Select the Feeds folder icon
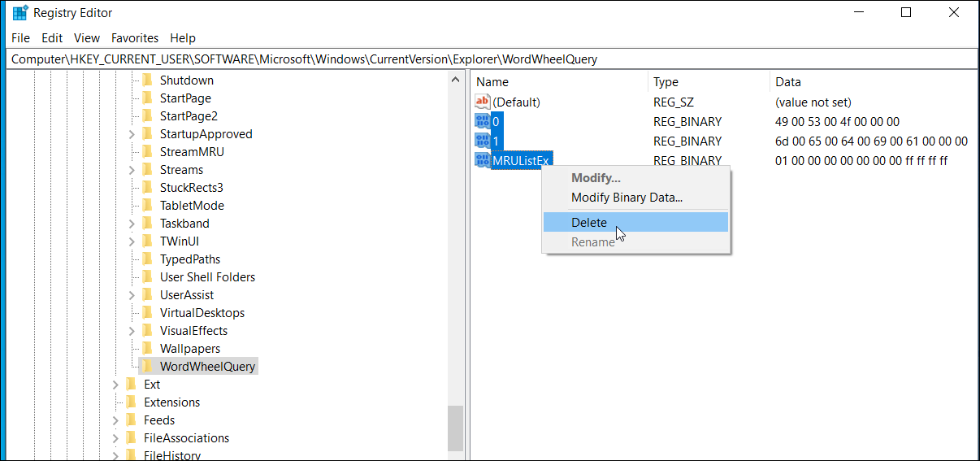Image resolution: width=980 pixels, height=461 pixels. 131,420
